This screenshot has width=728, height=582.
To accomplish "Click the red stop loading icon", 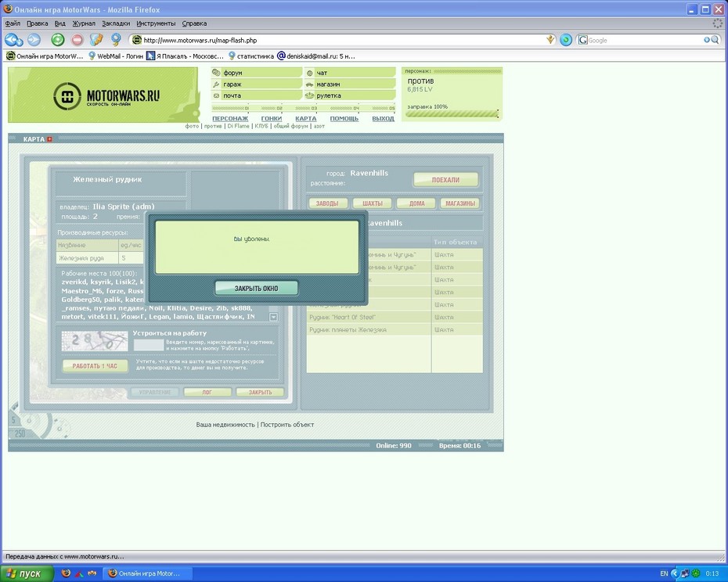I will tap(77, 40).
